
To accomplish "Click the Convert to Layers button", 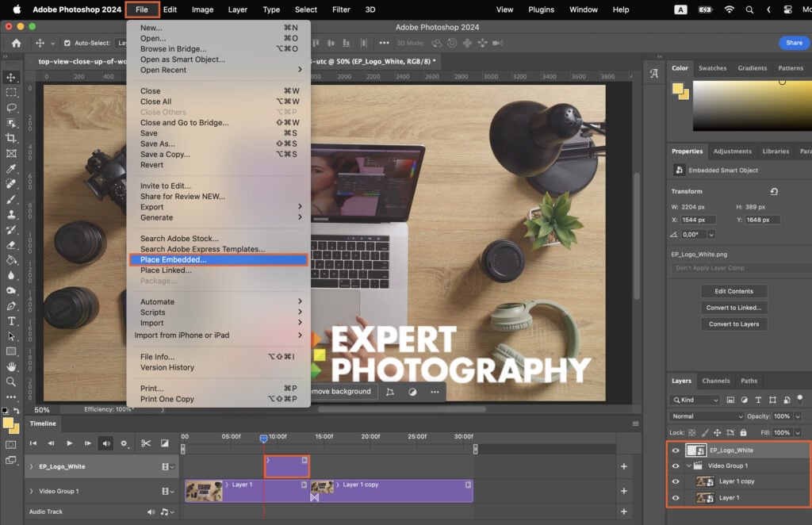I will coord(733,324).
